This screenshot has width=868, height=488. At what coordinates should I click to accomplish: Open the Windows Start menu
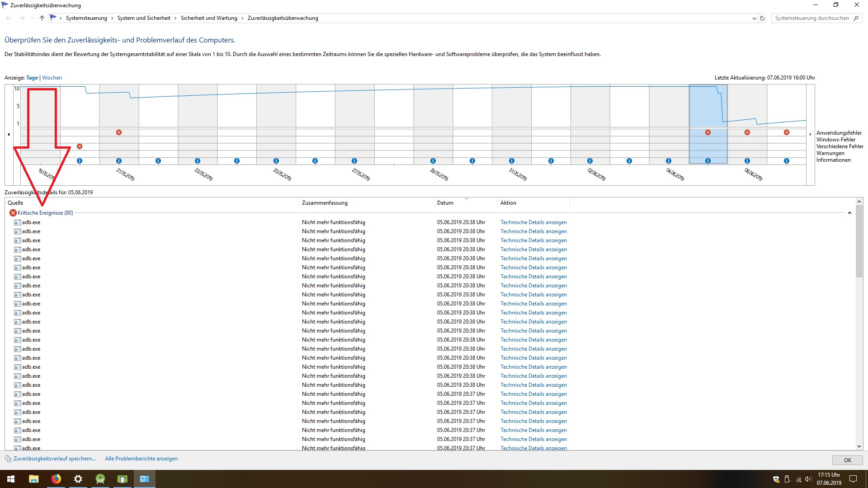click(11, 479)
